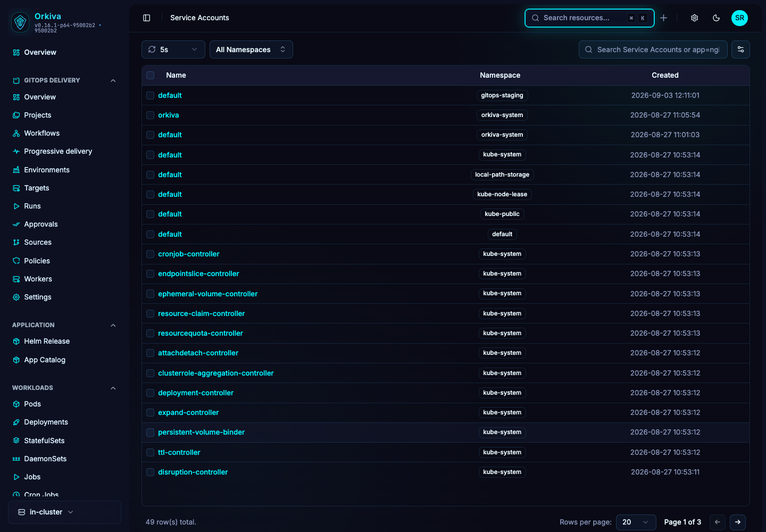The image size is (766, 532).
Task: Switch theme with the moon icon
Action: coord(717,18)
